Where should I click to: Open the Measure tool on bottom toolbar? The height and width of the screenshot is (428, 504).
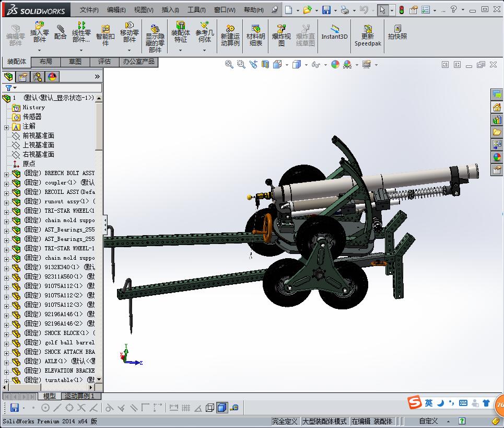[235, 408]
